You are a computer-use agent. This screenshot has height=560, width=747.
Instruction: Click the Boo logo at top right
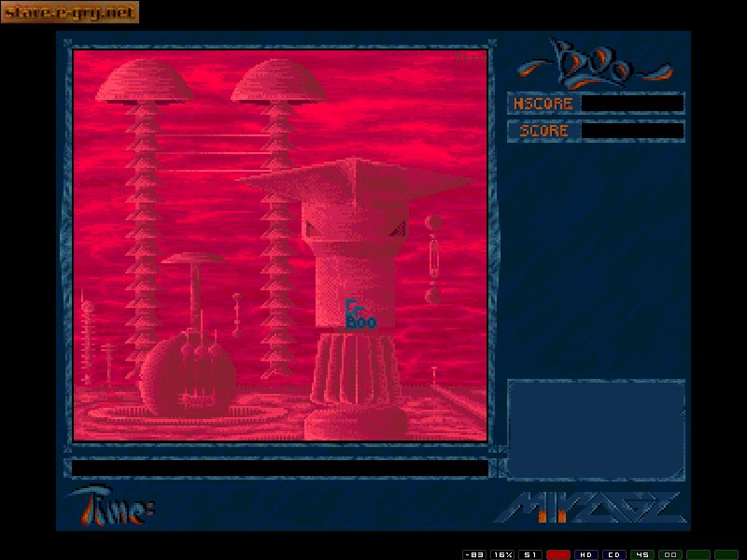596,64
